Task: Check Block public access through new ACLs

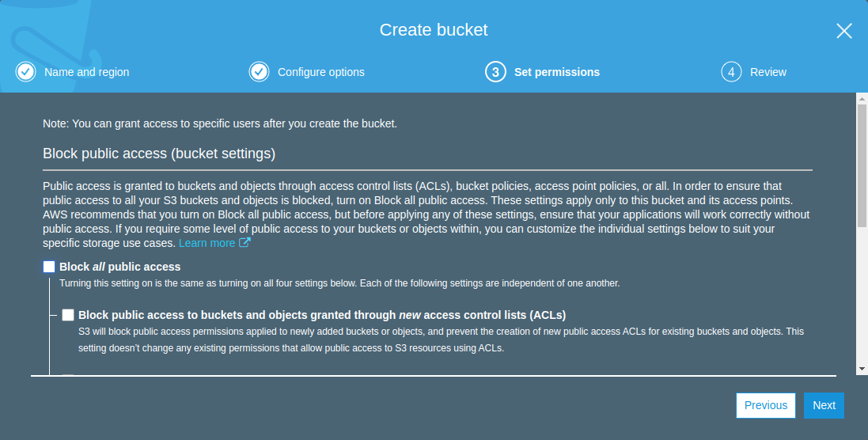Action: coord(69,314)
